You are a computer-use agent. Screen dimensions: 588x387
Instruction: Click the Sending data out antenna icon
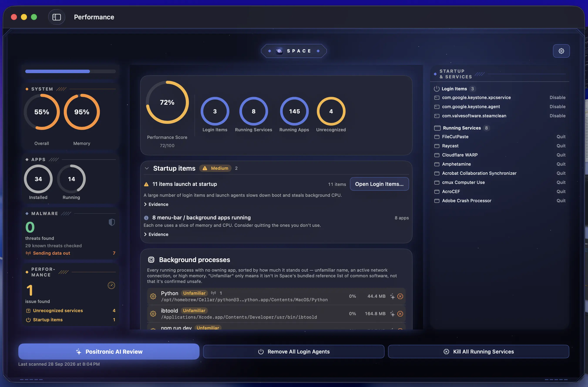pos(29,253)
